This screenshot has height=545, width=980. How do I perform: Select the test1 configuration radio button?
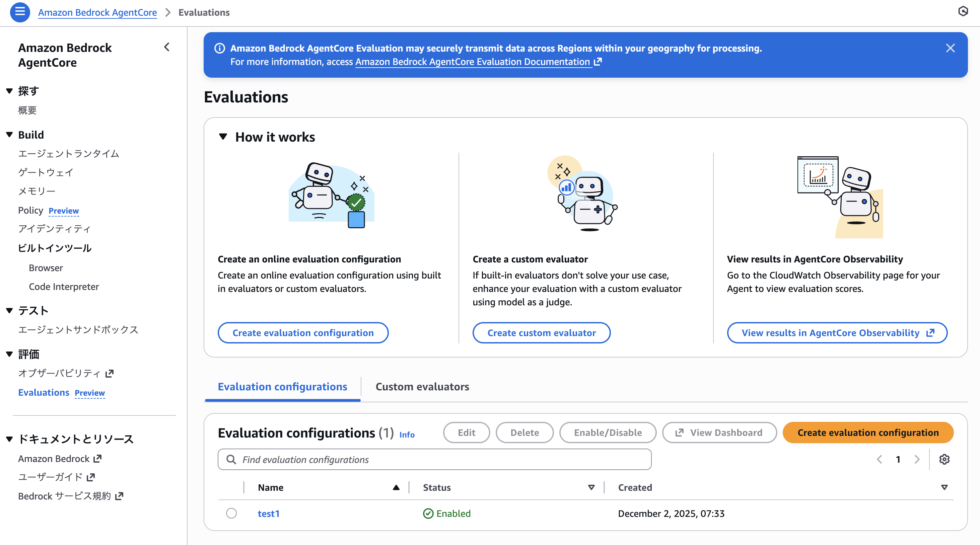click(231, 514)
